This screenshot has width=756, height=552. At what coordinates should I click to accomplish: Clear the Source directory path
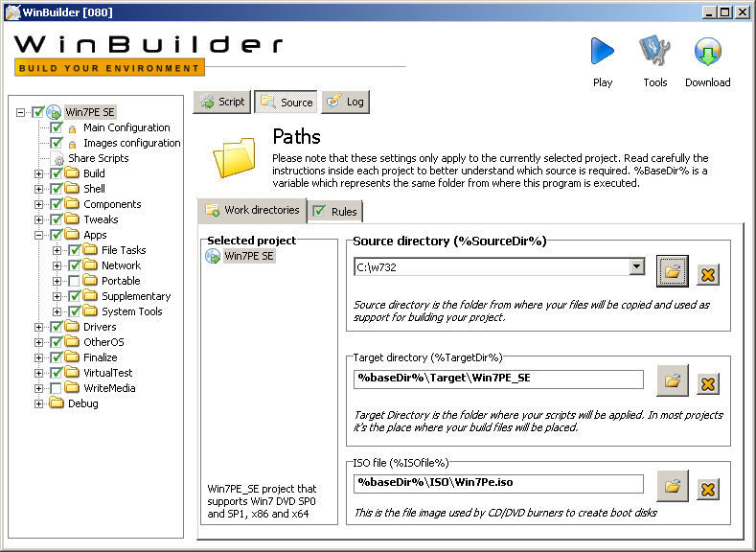coord(708,275)
